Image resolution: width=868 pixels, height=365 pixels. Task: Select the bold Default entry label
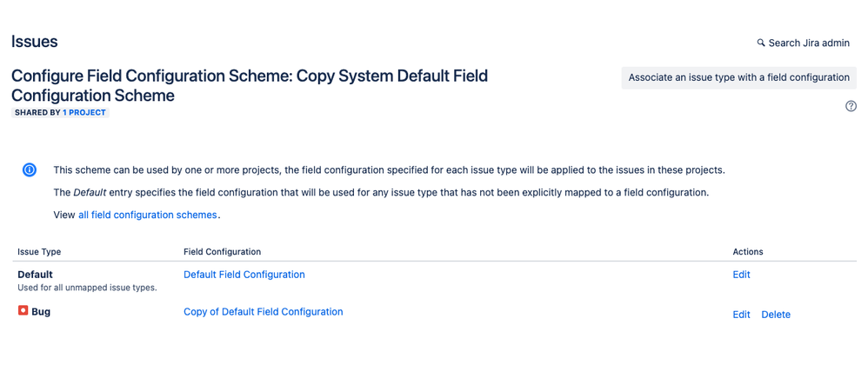(35, 275)
